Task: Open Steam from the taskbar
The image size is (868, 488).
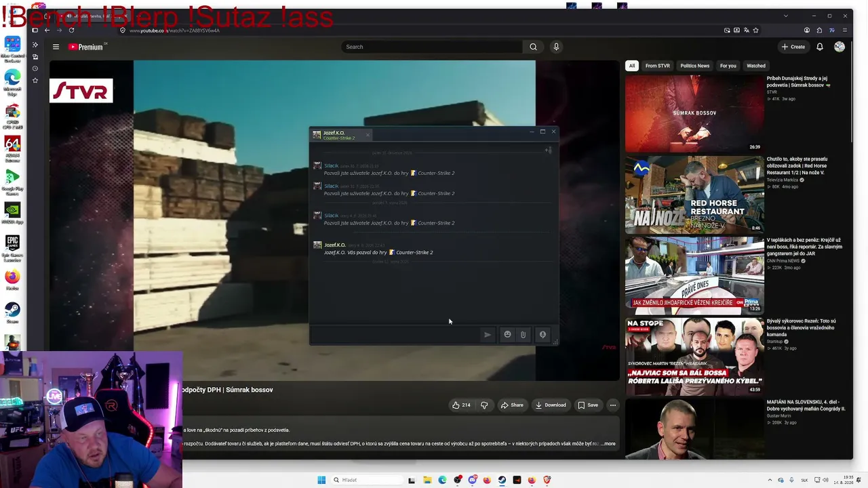Action: click(x=502, y=480)
